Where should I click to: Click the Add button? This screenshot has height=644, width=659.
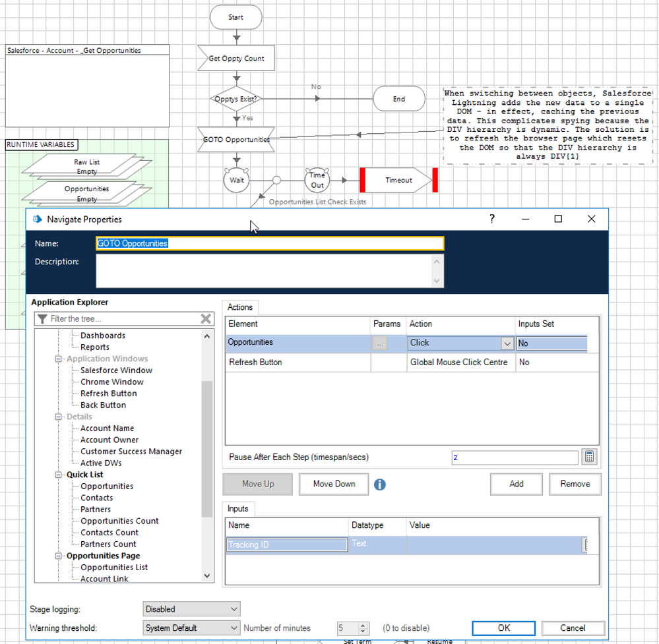[x=516, y=484]
